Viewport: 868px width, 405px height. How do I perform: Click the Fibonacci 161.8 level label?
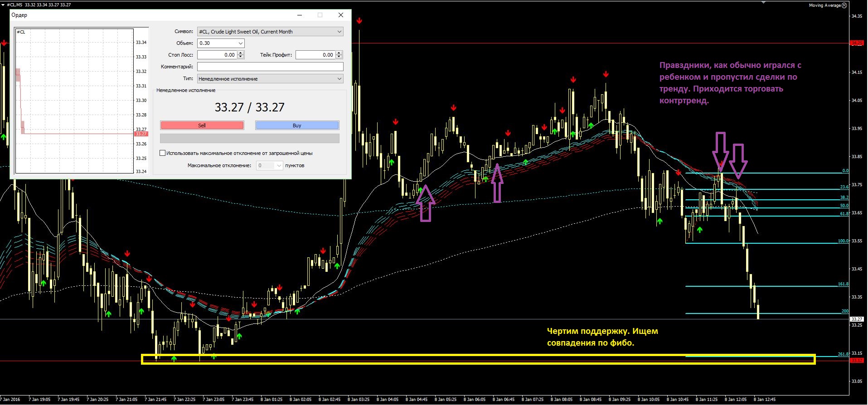click(843, 284)
